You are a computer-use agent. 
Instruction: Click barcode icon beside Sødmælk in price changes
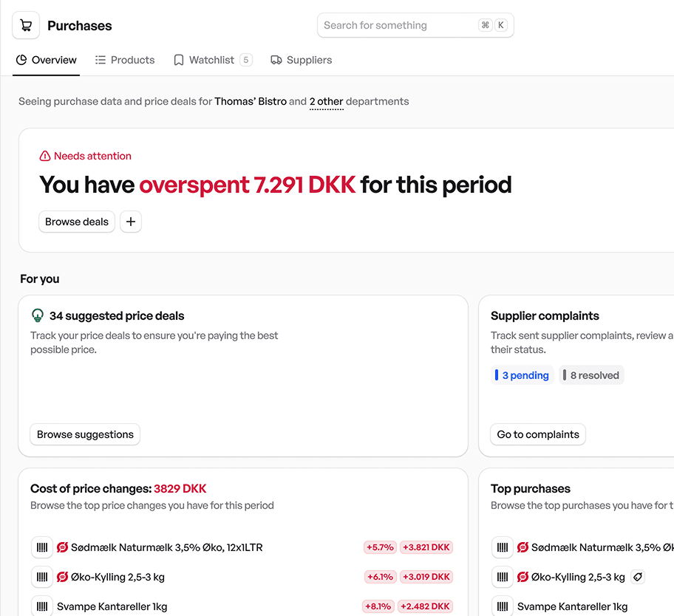click(x=41, y=547)
